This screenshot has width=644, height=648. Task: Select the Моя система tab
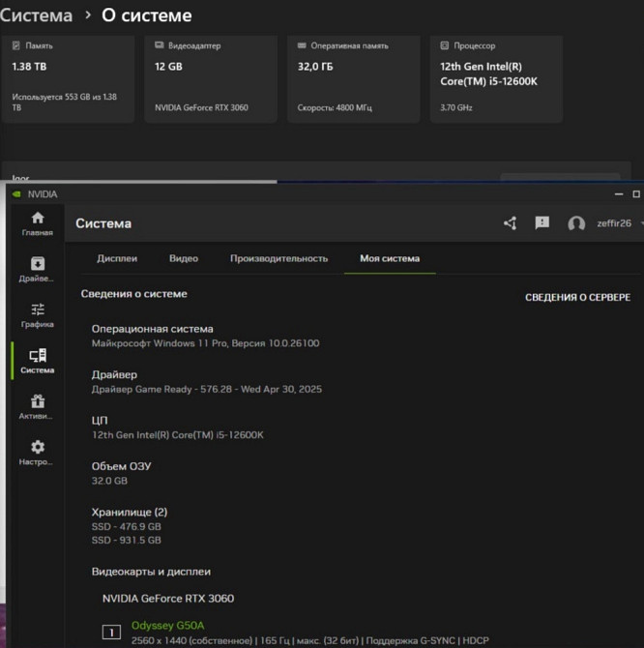tap(390, 258)
